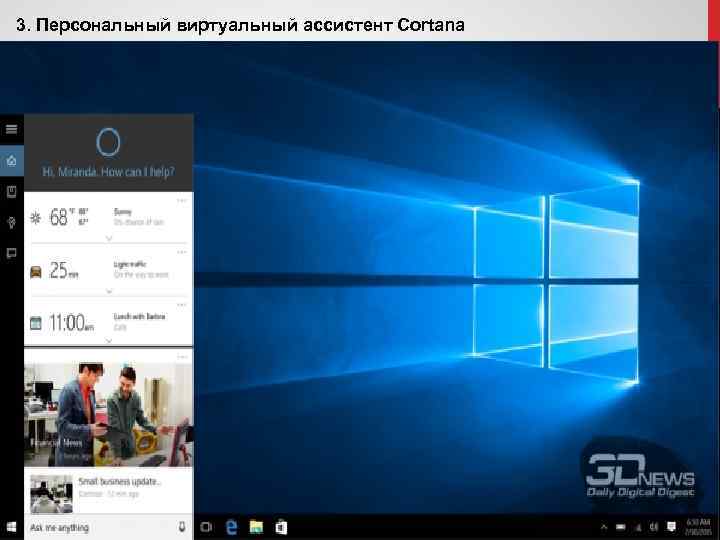Click the Small business update headline
Screen dimensions: 720x540
(x=120, y=482)
